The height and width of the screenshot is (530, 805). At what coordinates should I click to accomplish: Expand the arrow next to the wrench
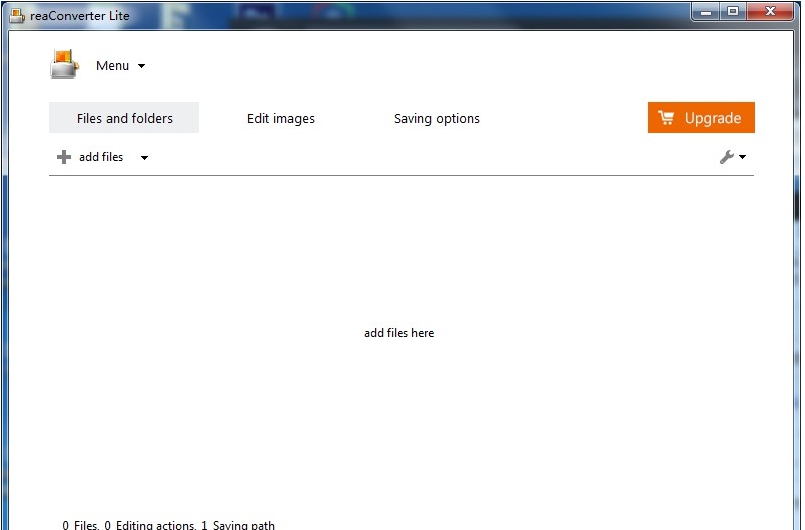pyautogui.click(x=742, y=157)
